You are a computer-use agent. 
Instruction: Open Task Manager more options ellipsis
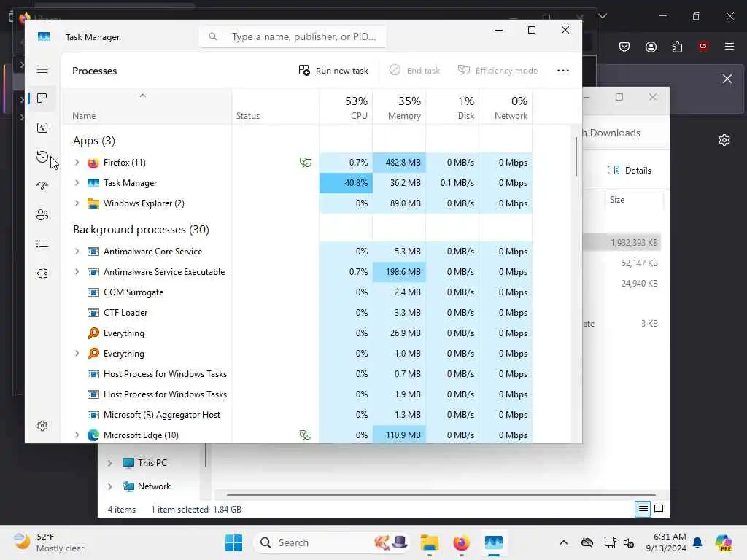563,71
